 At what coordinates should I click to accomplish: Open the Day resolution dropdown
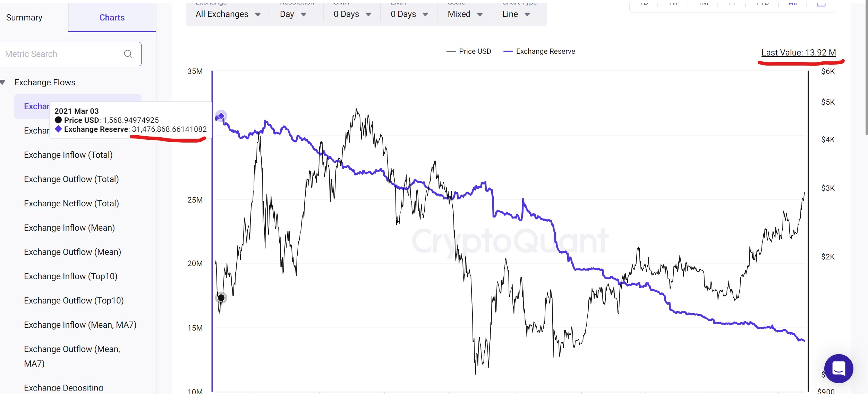(293, 14)
